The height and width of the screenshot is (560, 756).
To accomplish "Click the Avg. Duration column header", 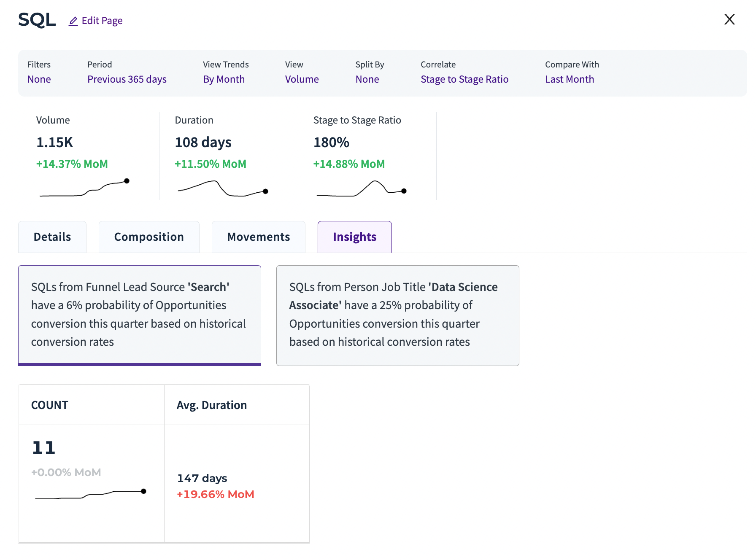I will click(x=211, y=405).
